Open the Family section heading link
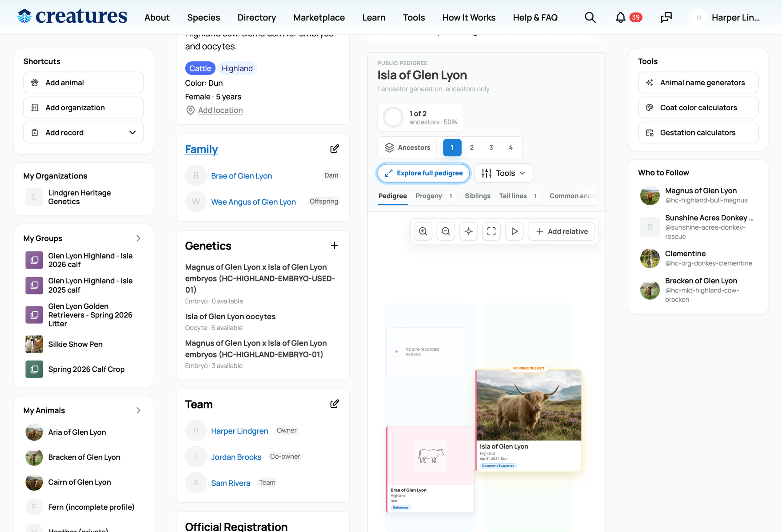The height and width of the screenshot is (532, 782). click(201, 149)
